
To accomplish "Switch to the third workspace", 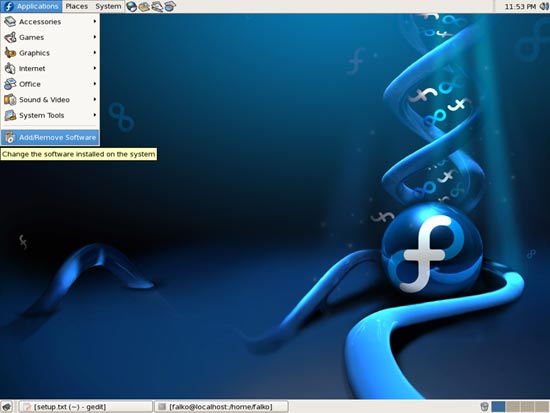I will tap(528, 407).
